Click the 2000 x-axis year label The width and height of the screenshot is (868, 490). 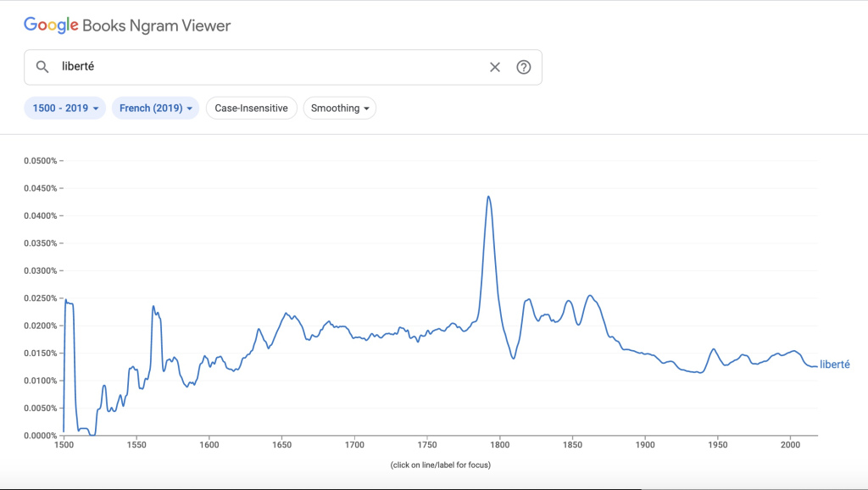790,444
